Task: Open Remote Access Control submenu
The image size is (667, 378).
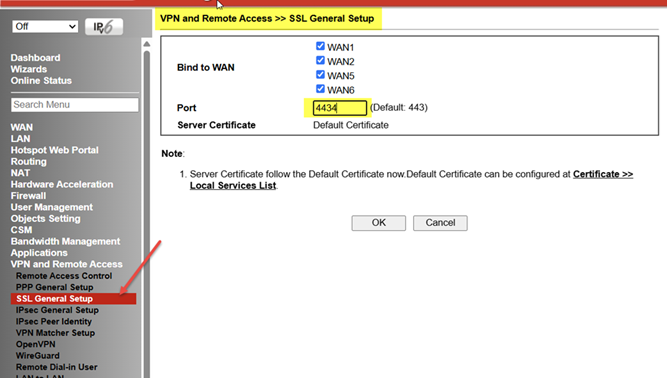Action: tap(64, 276)
